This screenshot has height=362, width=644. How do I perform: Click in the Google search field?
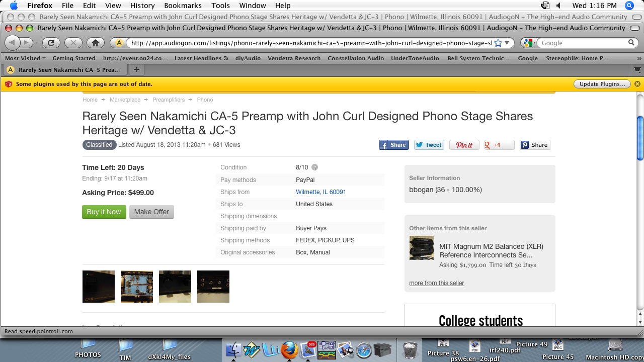(584, 43)
